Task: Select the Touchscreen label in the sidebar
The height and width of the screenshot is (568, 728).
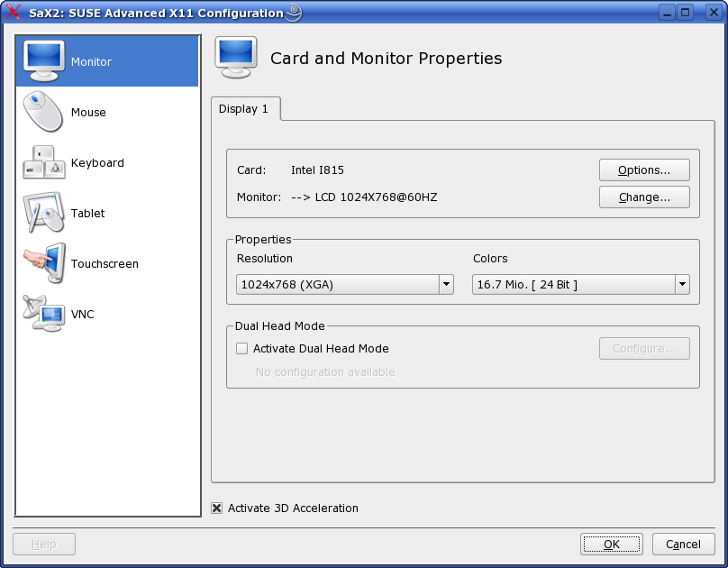Action: pyautogui.click(x=105, y=264)
